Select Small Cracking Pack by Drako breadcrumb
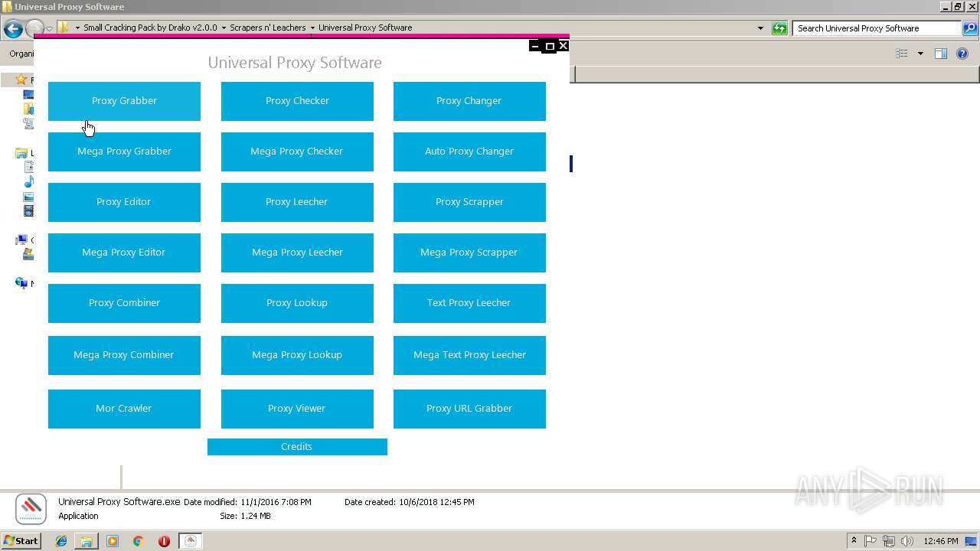980x551 pixels. pyautogui.click(x=150, y=28)
